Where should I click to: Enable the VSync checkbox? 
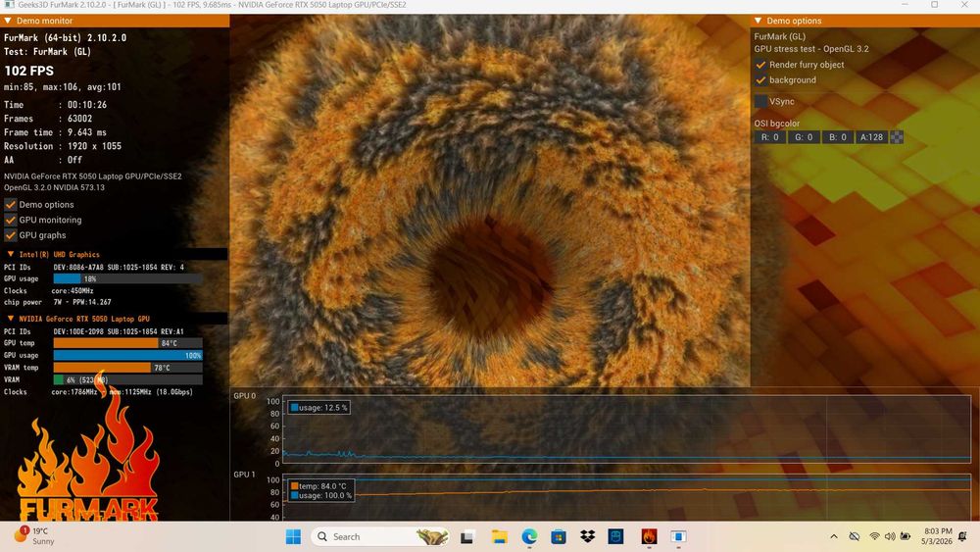click(760, 101)
